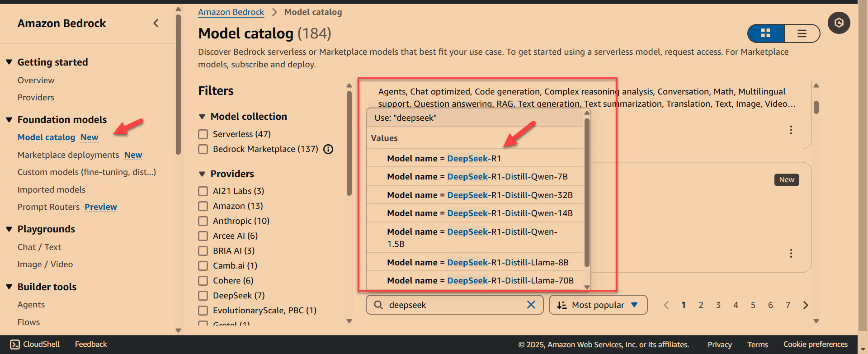Viewport: 868px width, 354px height.
Task: Open Cookie preferences
Action: pyautogui.click(x=816, y=344)
